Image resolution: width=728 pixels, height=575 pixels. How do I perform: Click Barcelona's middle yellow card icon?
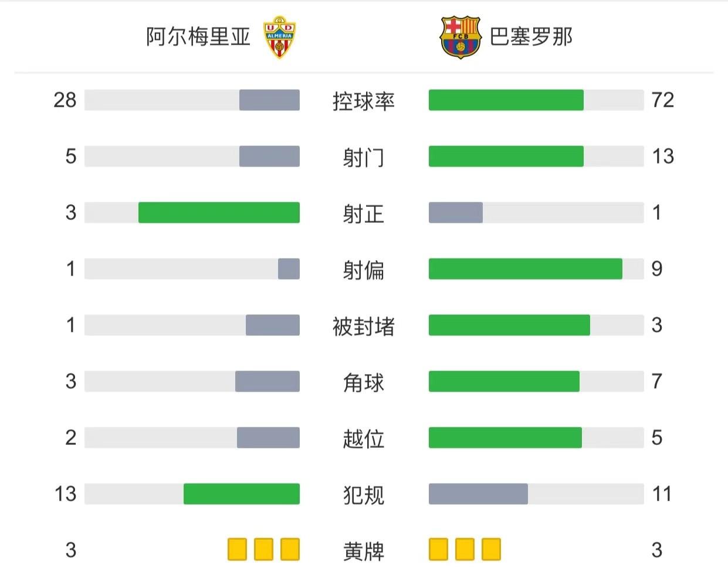[465, 549]
